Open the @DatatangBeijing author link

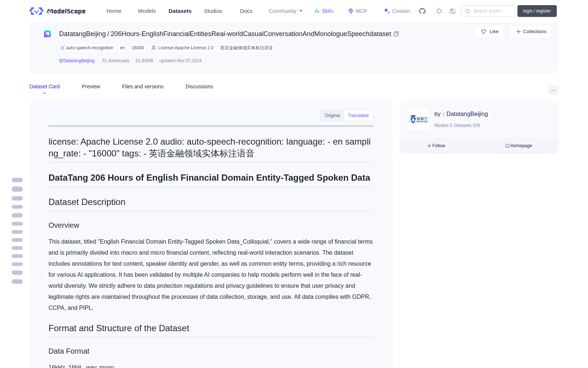(x=76, y=61)
